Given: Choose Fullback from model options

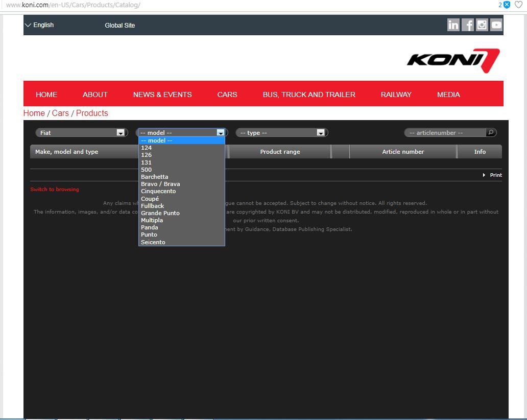Looking at the screenshot, I should [181, 206].
